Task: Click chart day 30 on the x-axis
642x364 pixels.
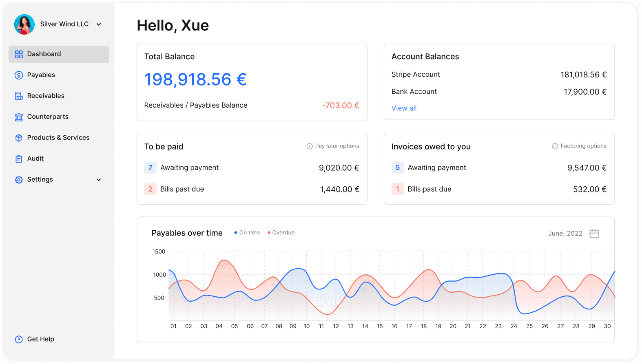Action: 607,326
